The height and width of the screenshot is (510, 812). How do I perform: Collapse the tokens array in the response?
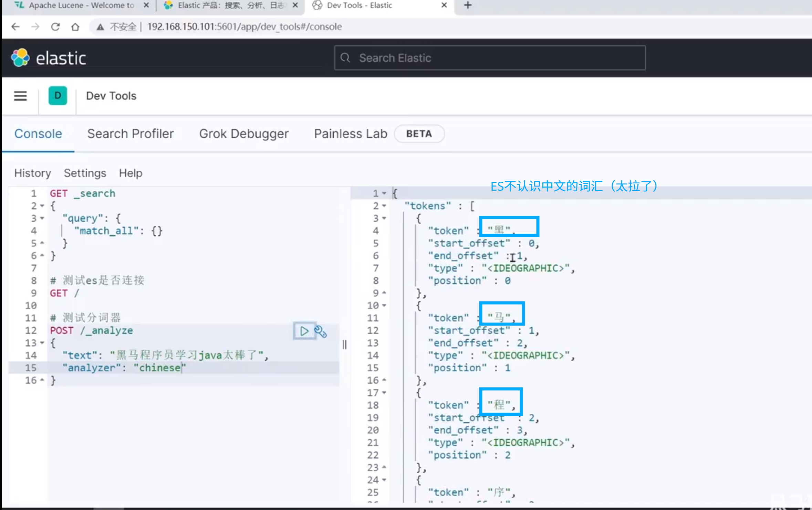384,205
